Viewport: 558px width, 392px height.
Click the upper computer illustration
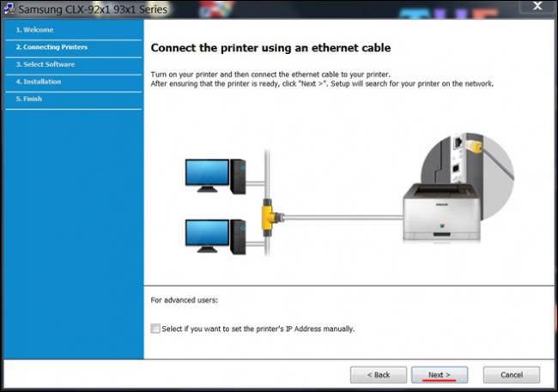215,176
